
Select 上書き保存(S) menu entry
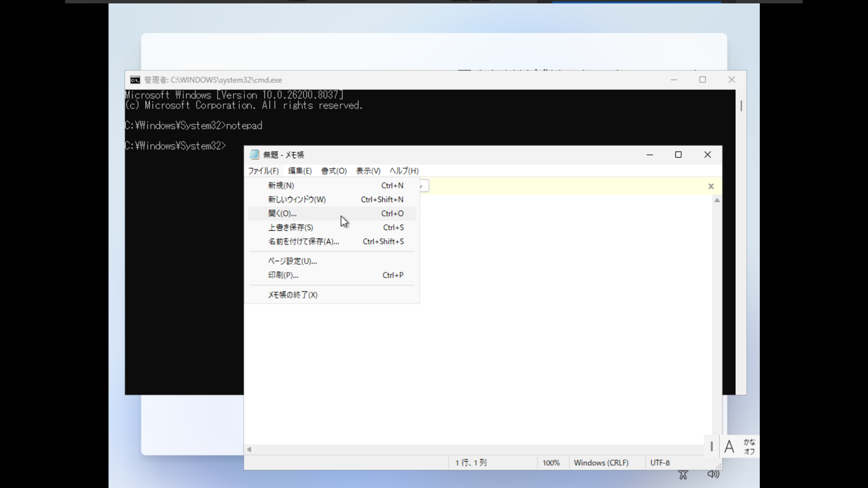[x=332, y=228]
